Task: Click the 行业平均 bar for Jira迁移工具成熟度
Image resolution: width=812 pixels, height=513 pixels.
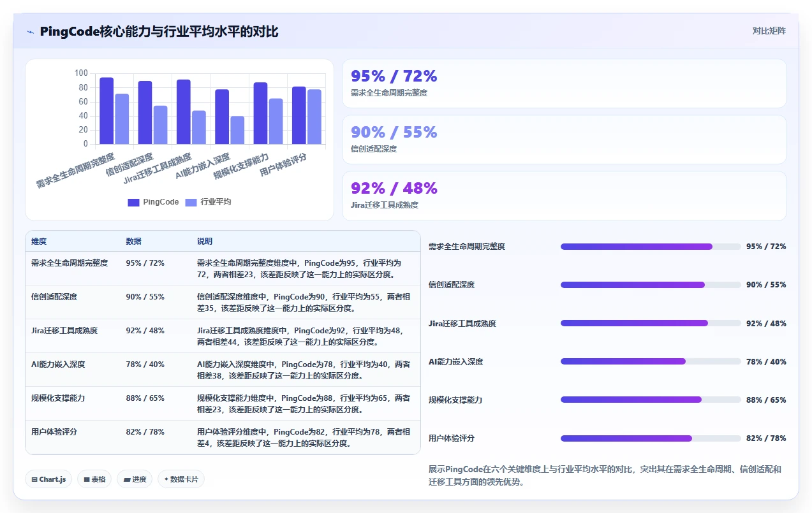Action: [x=199, y=127]
